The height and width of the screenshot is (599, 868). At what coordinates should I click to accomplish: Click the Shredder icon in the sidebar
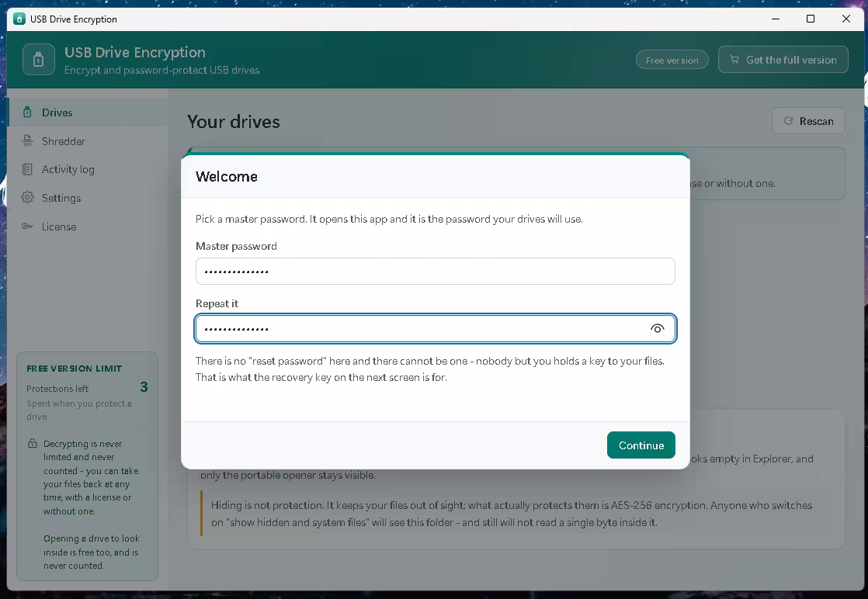(x=27, y=141)
